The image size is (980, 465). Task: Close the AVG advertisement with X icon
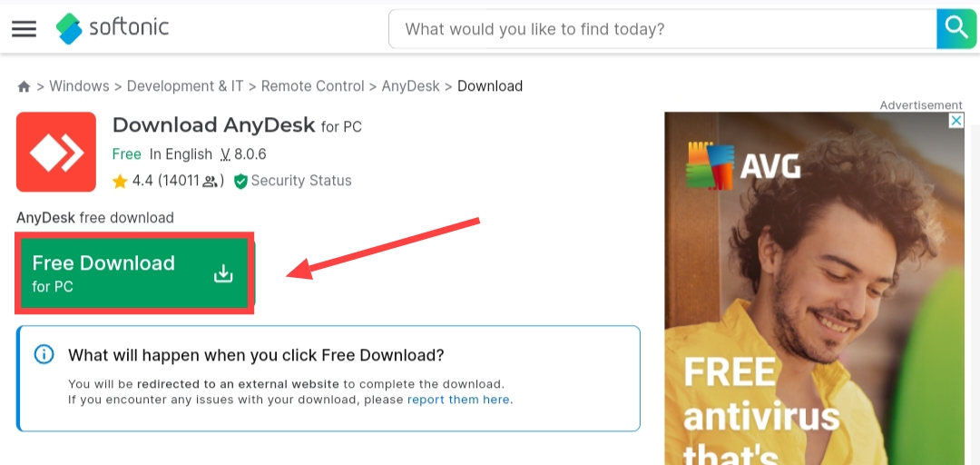click(956, 121)
